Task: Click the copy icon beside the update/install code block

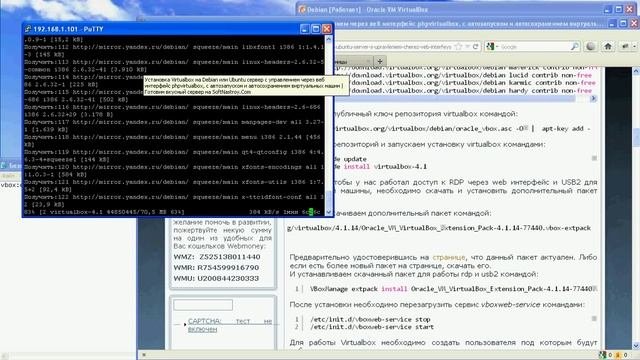Action: tap(594, 158)
